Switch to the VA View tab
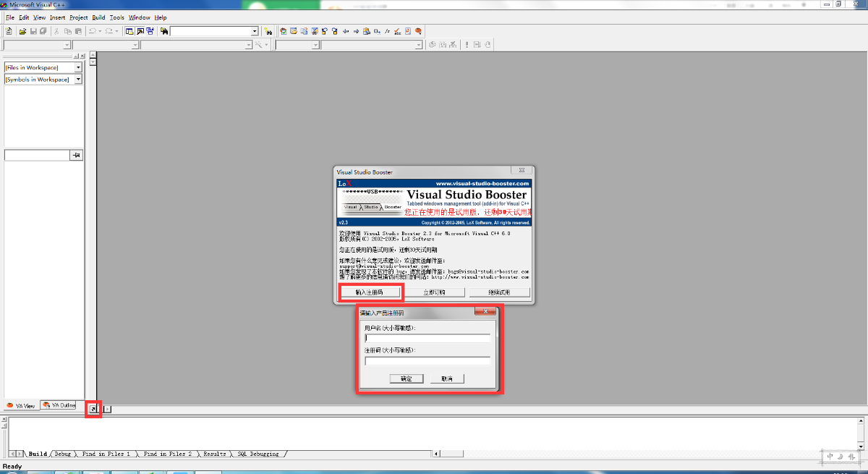 point(21,405)
